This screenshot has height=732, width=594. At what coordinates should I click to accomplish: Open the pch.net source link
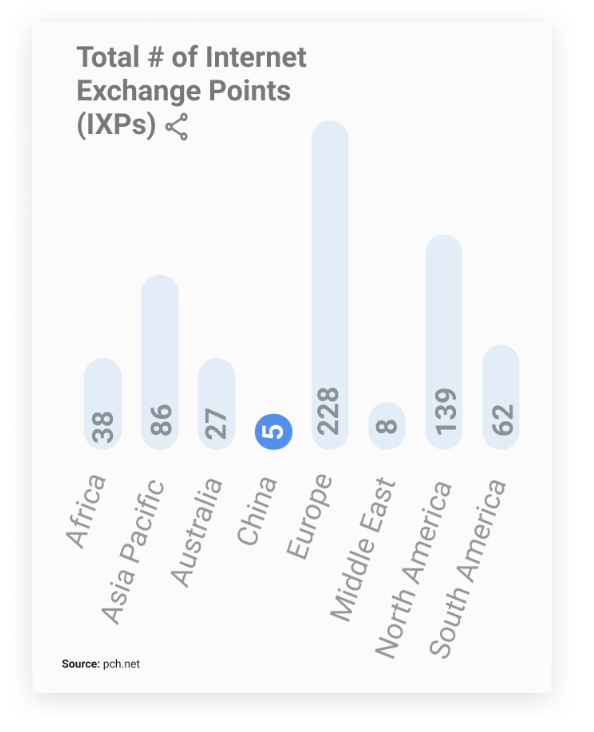(x=121, y=664)
